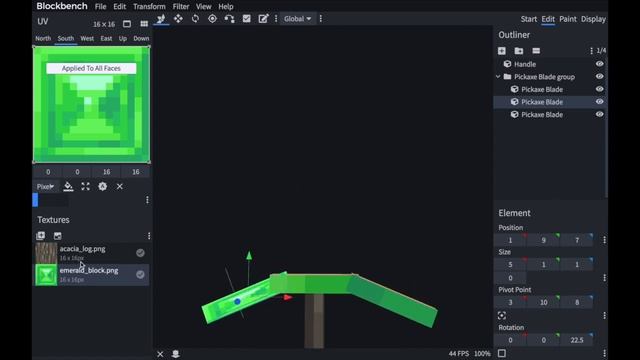Open the File menu

(x=100, y=7)
